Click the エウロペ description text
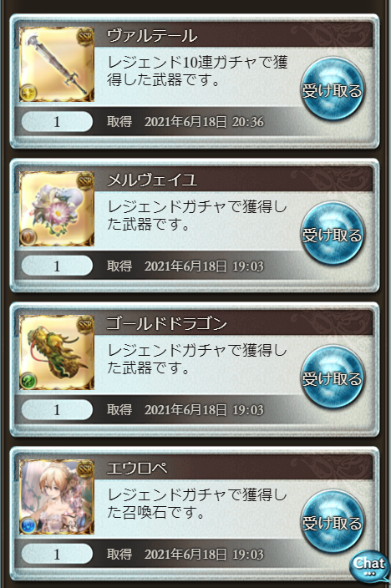 197,504
